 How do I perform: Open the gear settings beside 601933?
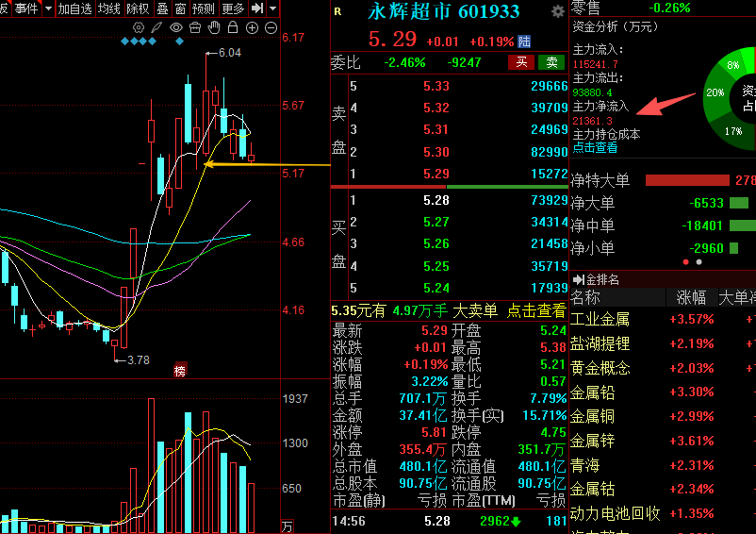[x=558, y=11]
